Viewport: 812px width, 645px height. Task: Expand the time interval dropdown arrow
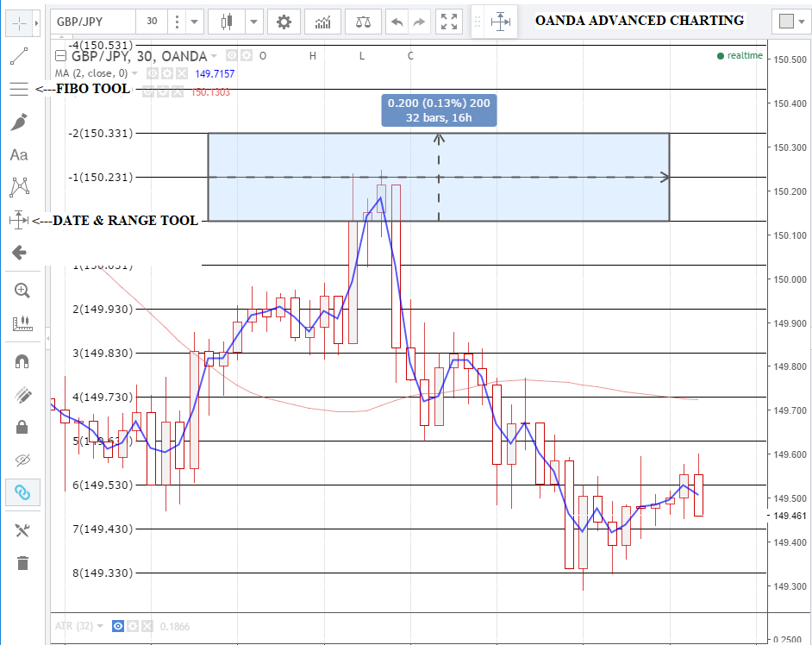(x=195, y=22)
